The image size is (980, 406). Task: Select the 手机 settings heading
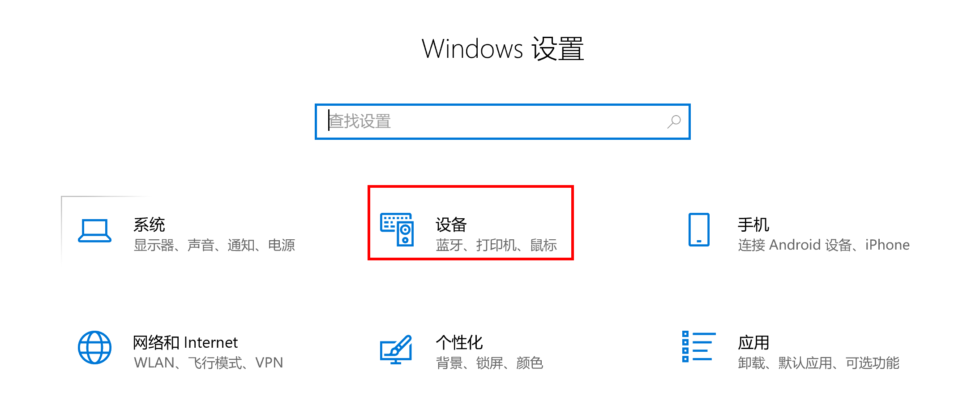pyautogui.click(x=753, y=225)
